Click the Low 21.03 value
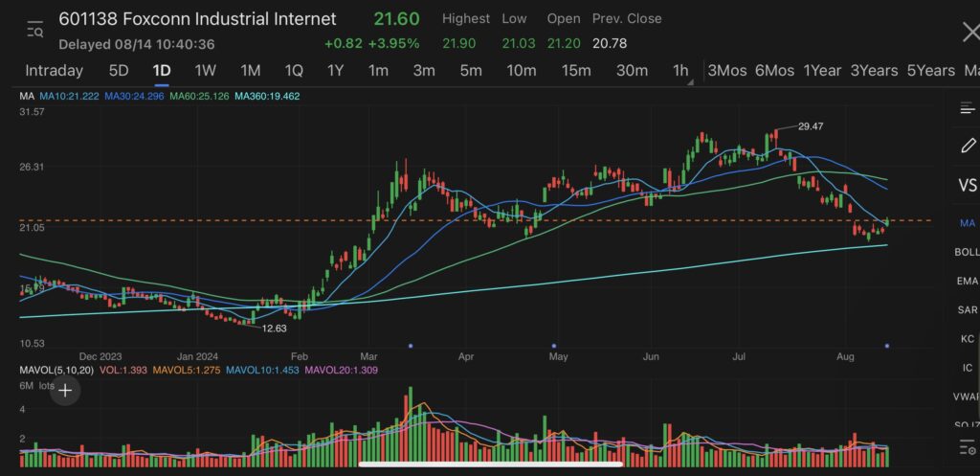Screen dimensions: 980x476 coord(519,44)
